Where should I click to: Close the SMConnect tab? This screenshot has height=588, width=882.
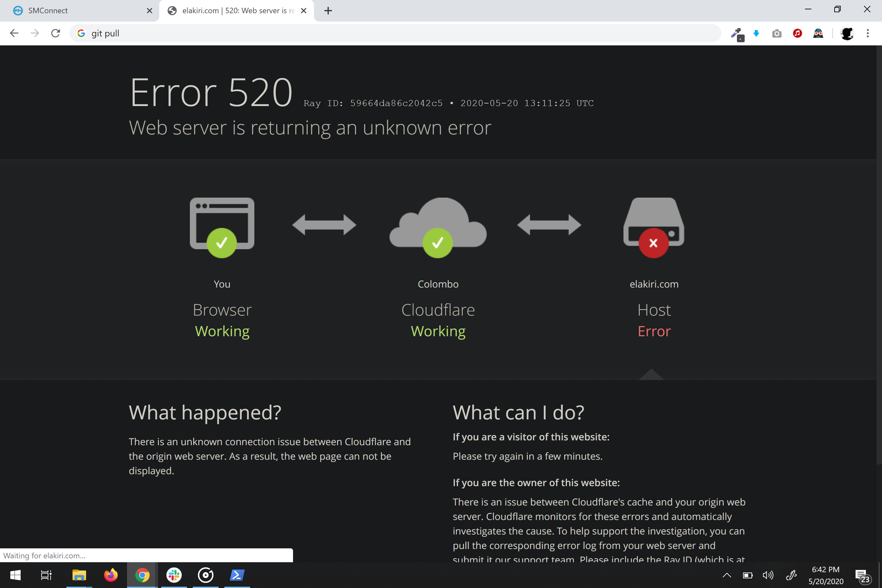pyautogui.click(x=149, y=11)
